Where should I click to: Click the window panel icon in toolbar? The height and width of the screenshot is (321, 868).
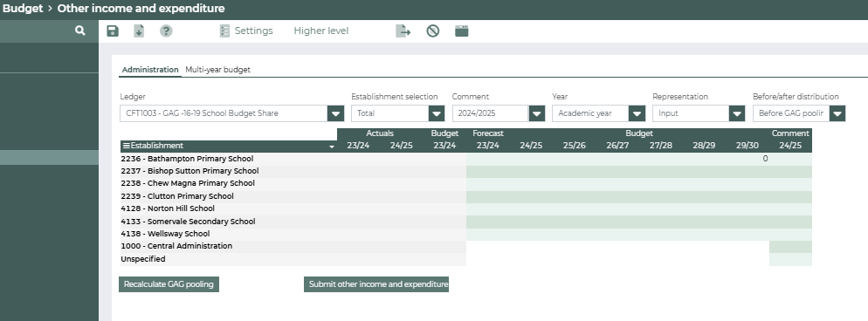pyautogui.click(x=462, y=31)
